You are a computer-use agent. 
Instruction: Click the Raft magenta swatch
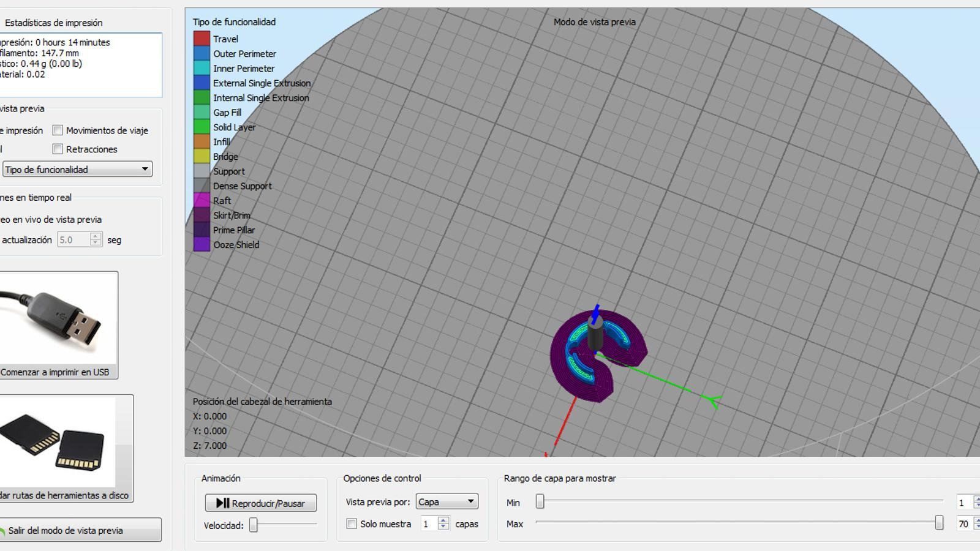click(x=202, y=200)
